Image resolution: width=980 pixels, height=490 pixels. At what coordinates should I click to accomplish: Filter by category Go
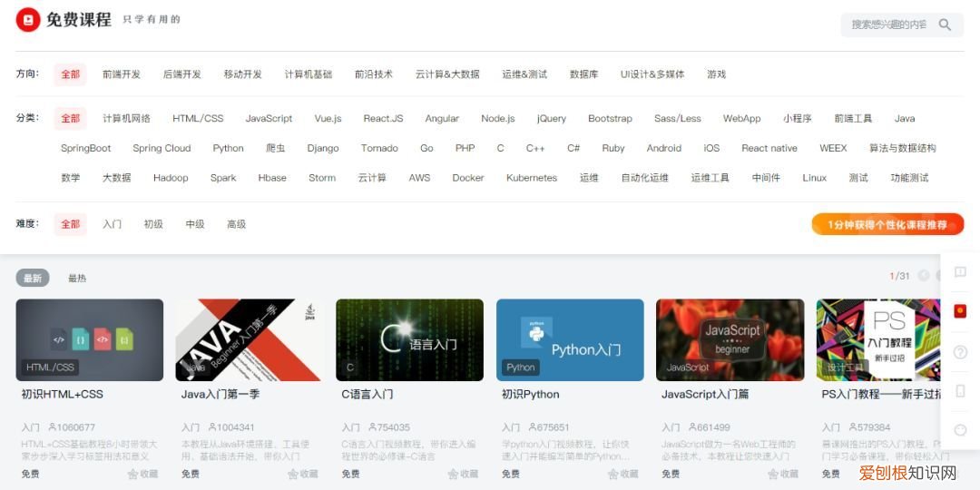tap(426, 148)
